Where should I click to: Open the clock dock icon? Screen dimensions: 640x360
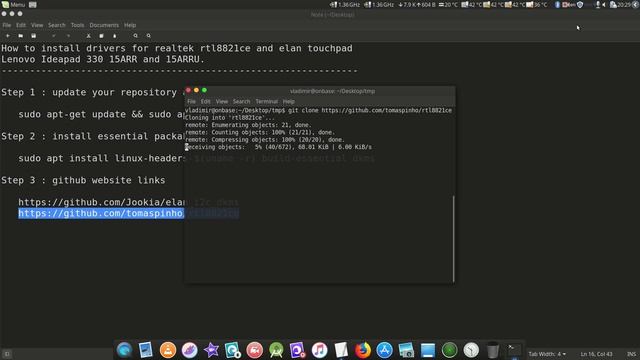tap(471, 350)
